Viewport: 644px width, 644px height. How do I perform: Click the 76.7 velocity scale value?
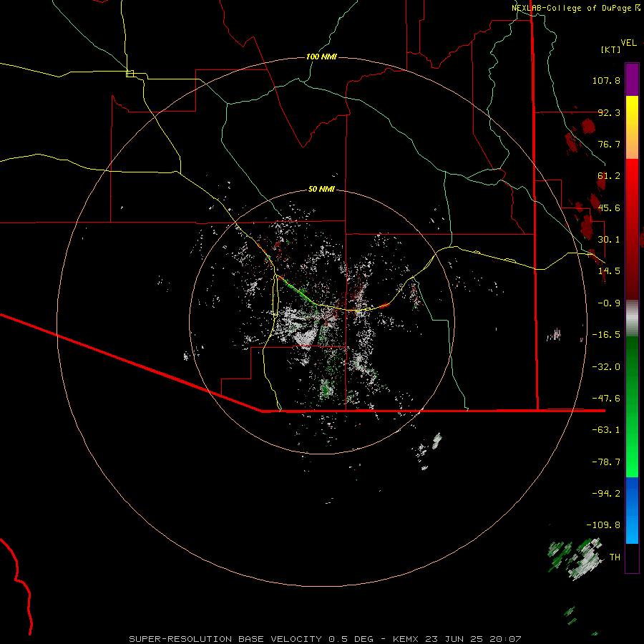tap(609, 144)
